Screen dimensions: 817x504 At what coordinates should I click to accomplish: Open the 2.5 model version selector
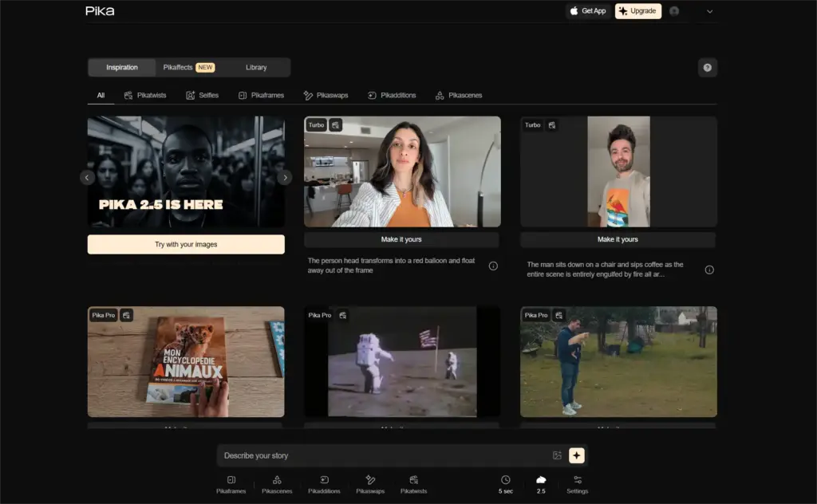pyautogui.click(x=541, y=480)
